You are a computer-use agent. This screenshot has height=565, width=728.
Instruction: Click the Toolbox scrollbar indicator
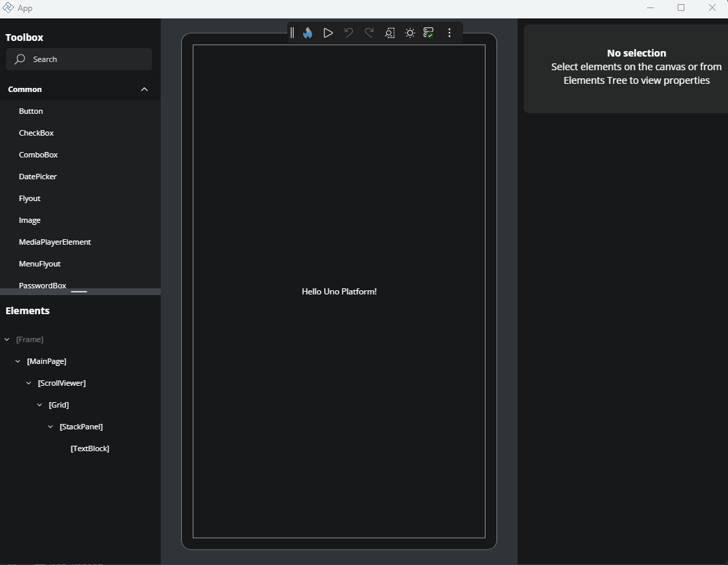coord(80,292)
